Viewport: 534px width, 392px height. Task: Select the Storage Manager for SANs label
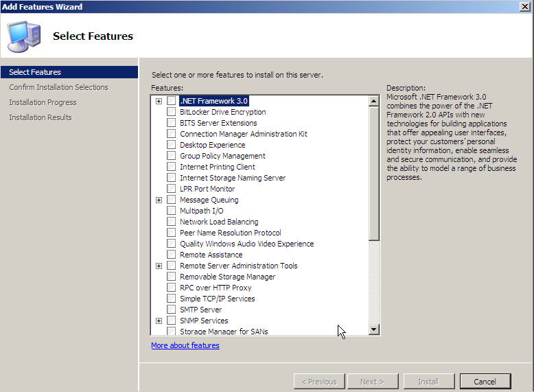coord(224,331)
